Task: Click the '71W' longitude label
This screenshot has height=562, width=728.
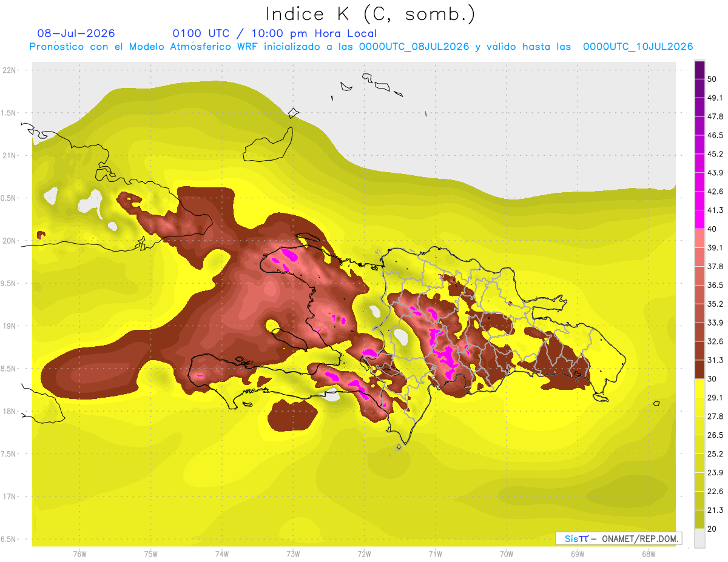Action: (435, 554)
